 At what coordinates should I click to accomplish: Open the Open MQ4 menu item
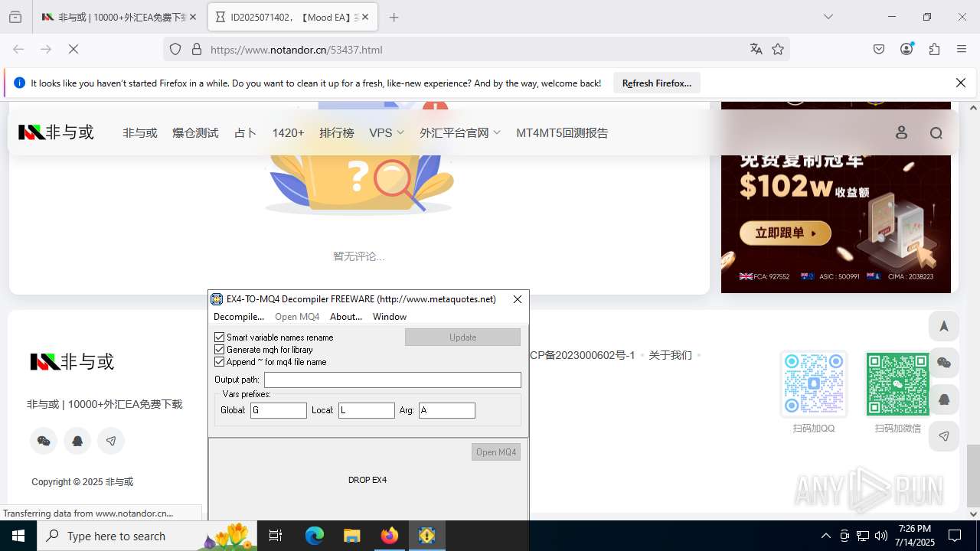coord(297,316)
